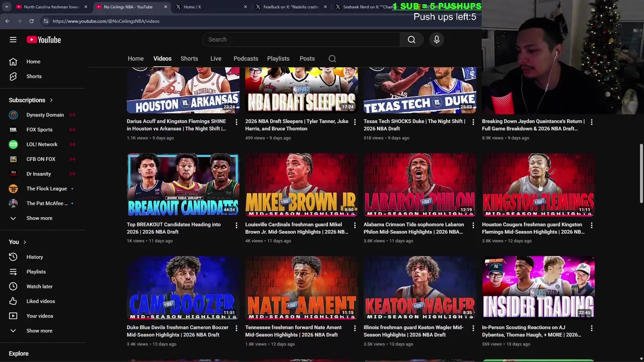The width and height of the screenshot is (644, 362).
Task: Play the Mikel Brown Jr. highlights thumbnail
Action: click(x=301, y=186)
